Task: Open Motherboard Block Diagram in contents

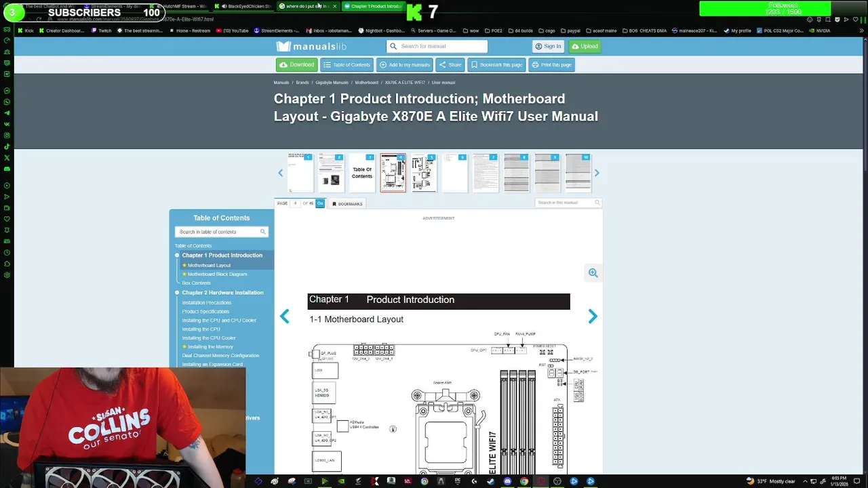Action: 217,274
